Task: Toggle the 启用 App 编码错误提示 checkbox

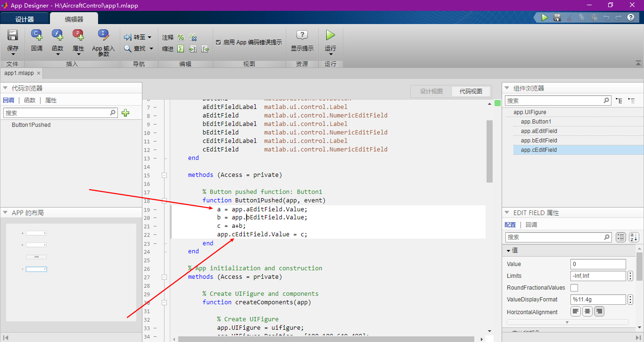Action: (218, 42)
